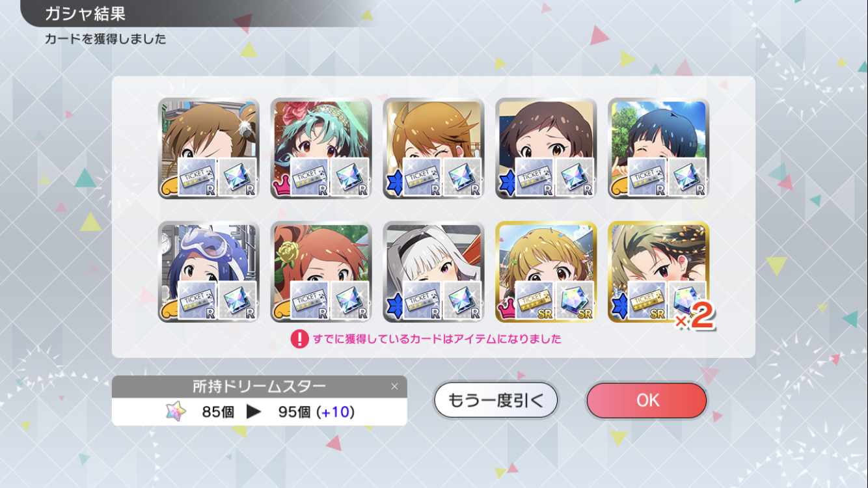Open the silver-haired girl with headband card
The width and height of the screenshot is (868, 488).
[433, 272]
